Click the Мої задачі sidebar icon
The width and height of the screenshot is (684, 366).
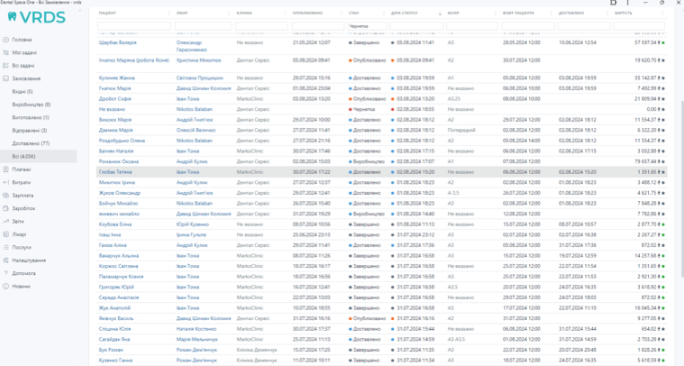(x=6, y=53)
